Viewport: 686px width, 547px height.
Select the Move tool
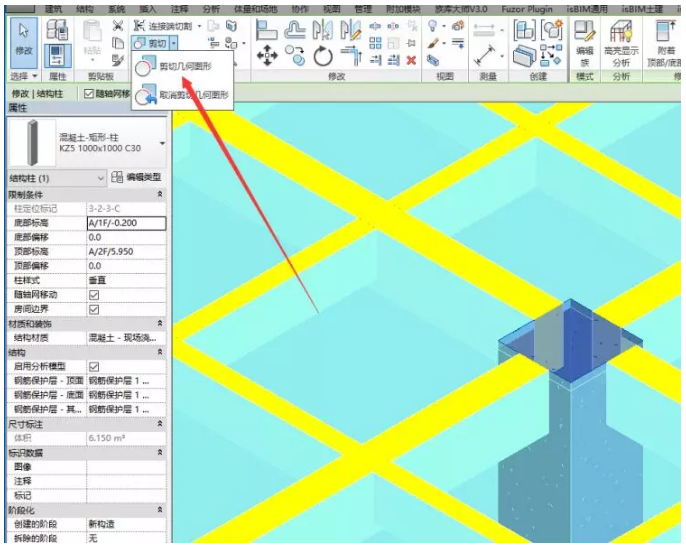point(267,56)
